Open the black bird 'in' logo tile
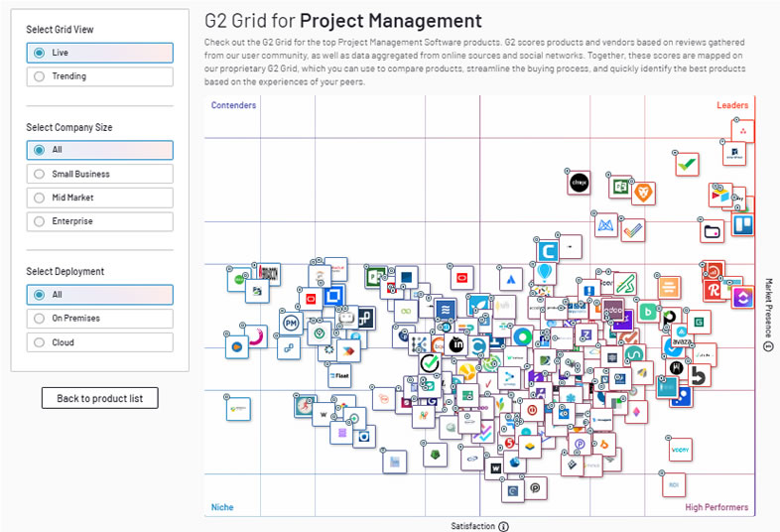This screenshot has height=532, width=780. click(x=455, y=343)
